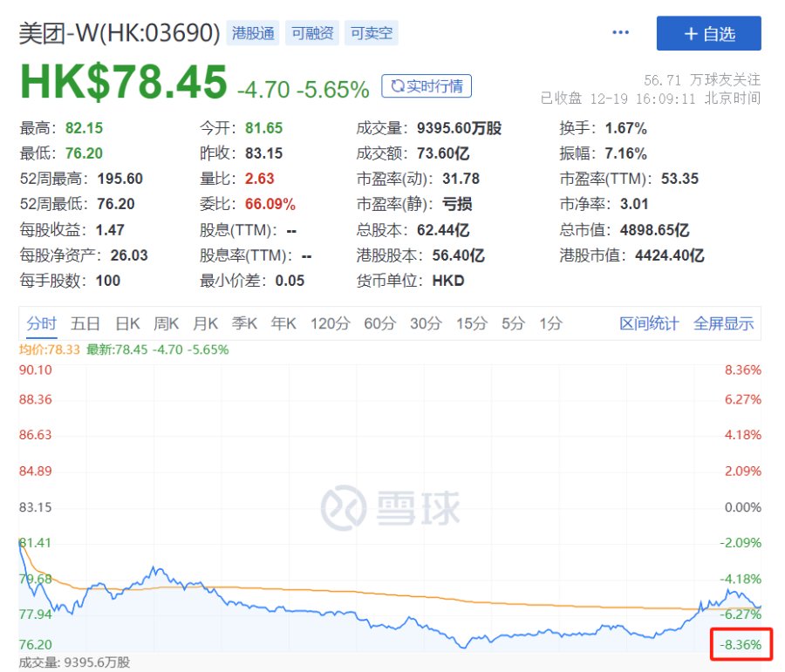Viewport: 785px width, 672px height.
Task: Open the 年K chart tab
Action: (x=283, y=323)
